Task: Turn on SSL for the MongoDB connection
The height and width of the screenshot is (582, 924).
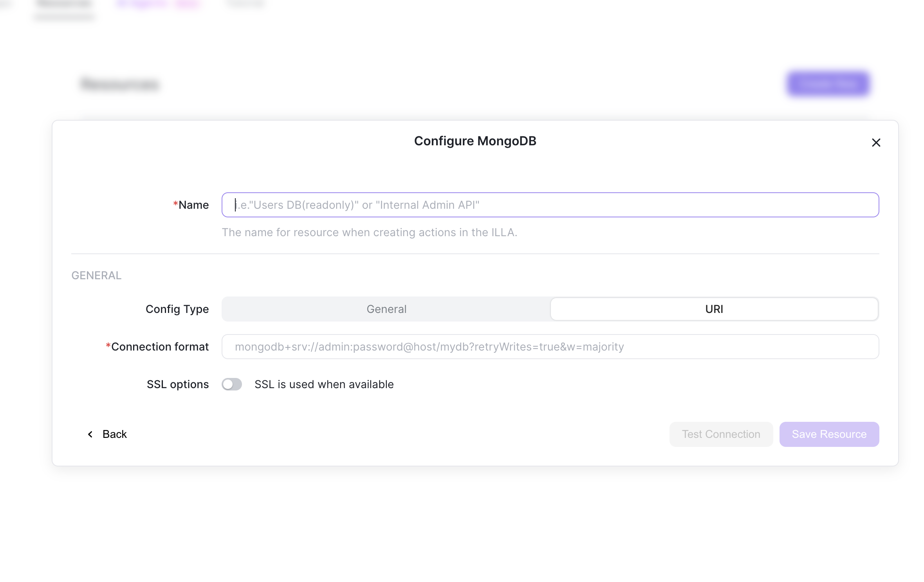Action: pos(231,384)
